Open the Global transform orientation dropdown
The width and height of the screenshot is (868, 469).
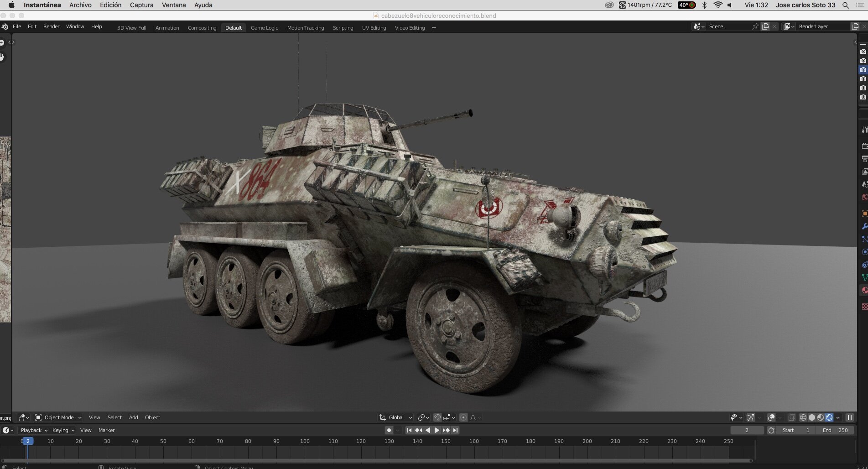click(x=395, y=417)
